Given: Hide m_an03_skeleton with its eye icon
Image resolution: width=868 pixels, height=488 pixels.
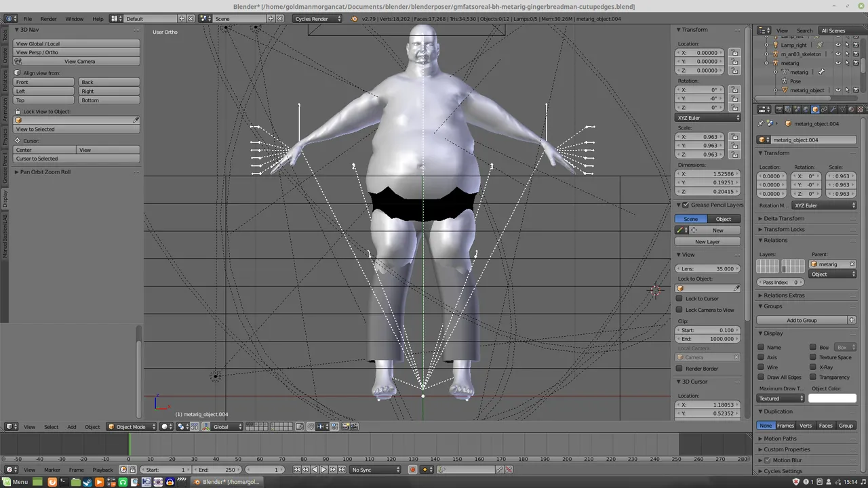Looking at the screenshot, I should point(837,54).
